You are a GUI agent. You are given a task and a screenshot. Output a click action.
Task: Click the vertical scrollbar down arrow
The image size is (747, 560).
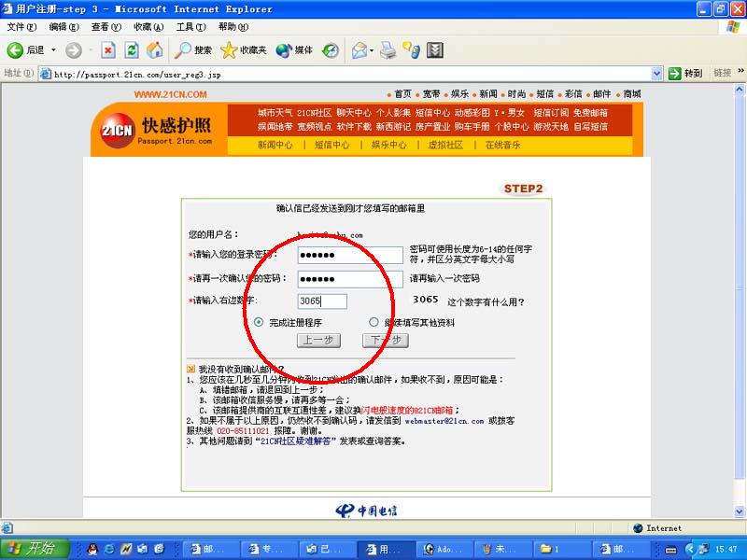click(x=740, y=511)
